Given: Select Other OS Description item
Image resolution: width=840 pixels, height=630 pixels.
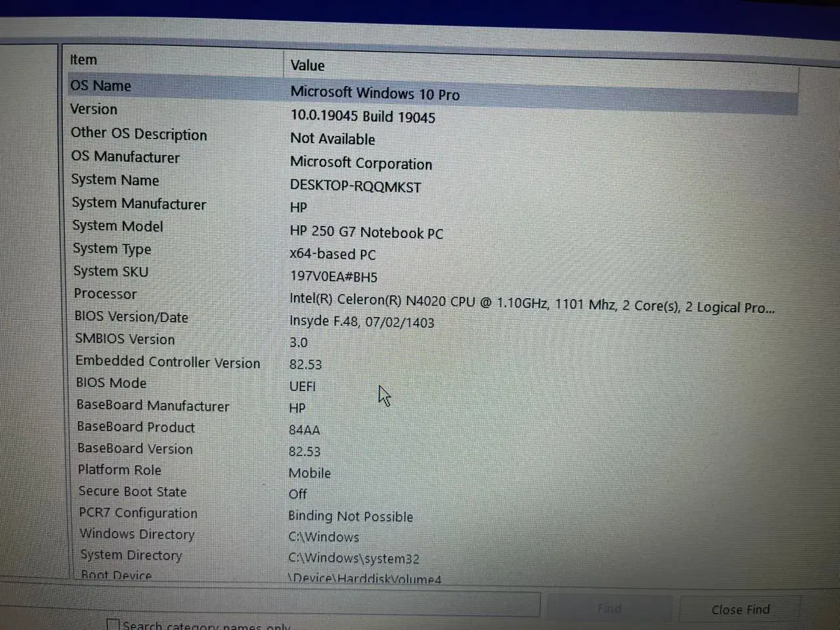Looking at the screenshot, I should point(138,134).
